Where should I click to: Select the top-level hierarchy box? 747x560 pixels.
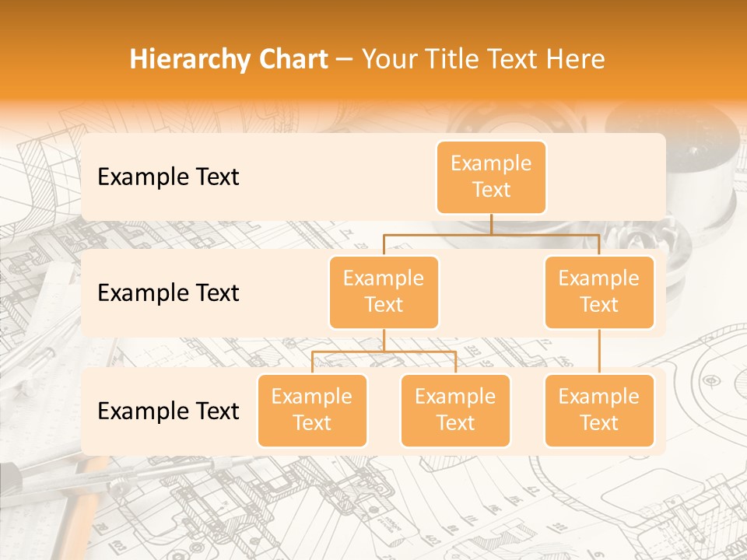(491, 177)
